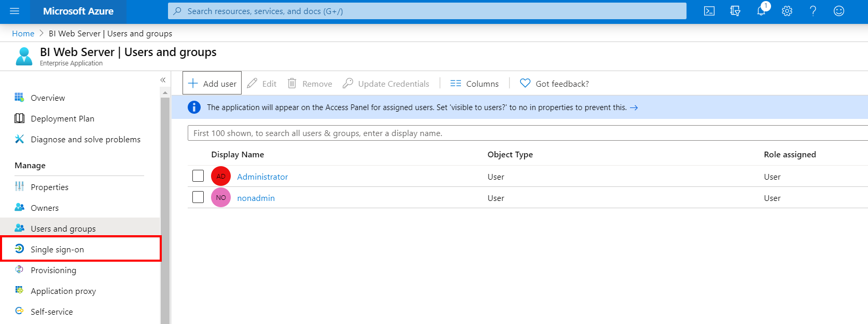Click the Enterprise Application user icon in header
Screen dimensions: 868x324
tap(24, 56)
